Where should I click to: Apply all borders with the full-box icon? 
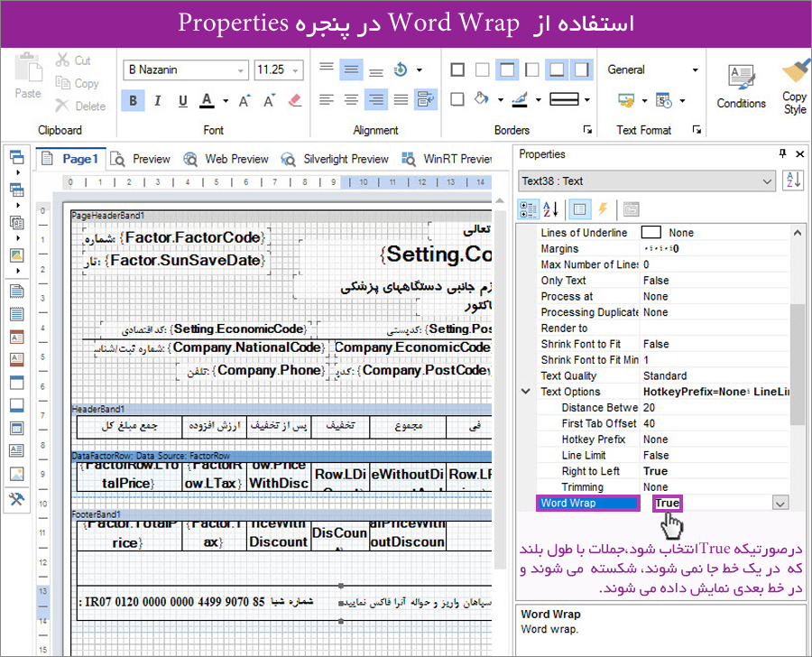[x=457, y=69]
